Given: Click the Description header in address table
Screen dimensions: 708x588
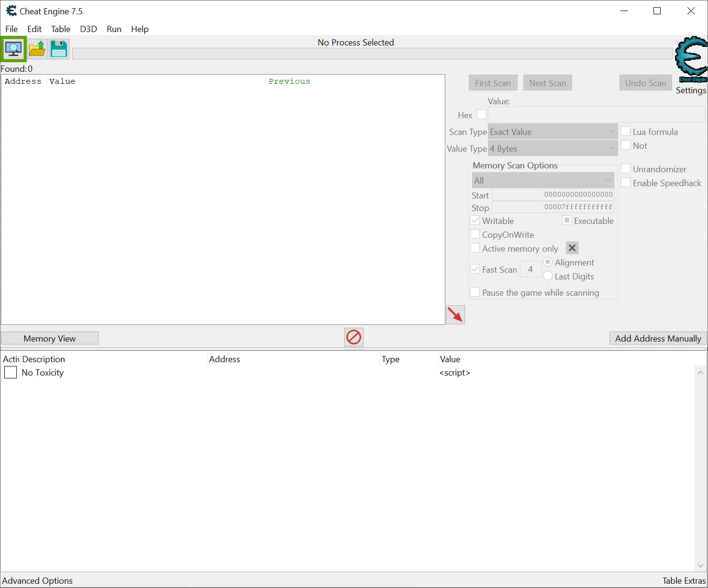Looking at the screenshot, I should [x=113, y=359].
